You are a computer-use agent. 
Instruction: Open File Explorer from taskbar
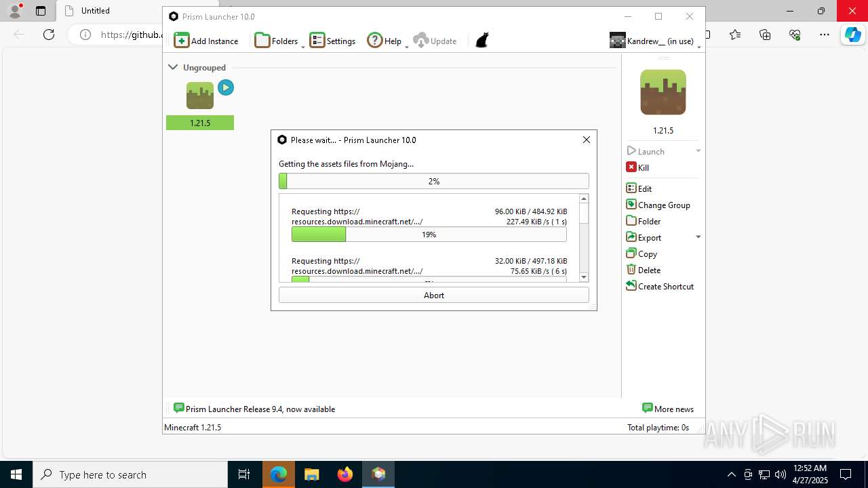[x=311, y=474]
